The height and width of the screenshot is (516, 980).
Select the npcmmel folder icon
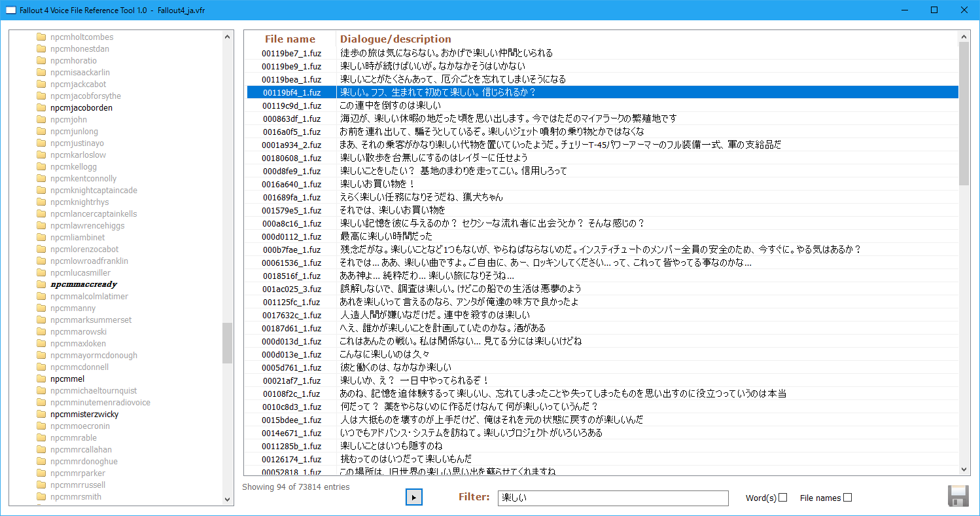tap(41, 379)
